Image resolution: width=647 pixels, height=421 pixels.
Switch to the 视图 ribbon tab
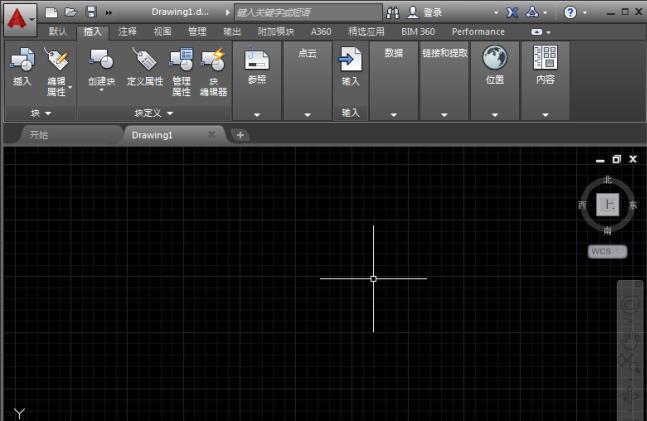coord(162,32)
